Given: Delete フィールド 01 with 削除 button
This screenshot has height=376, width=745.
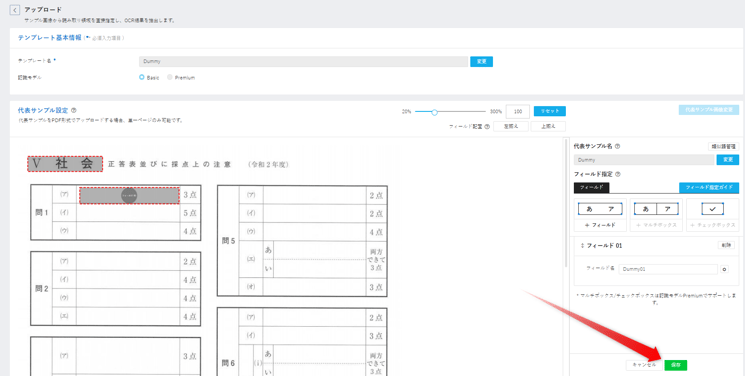Looking at the screenshot, I should pos(726,245).
